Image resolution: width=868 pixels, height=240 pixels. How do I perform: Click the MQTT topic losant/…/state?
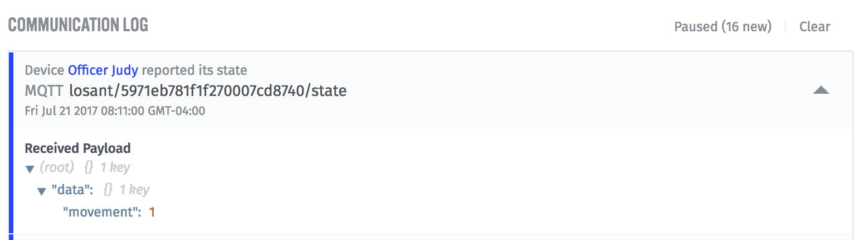coord(207,90)
